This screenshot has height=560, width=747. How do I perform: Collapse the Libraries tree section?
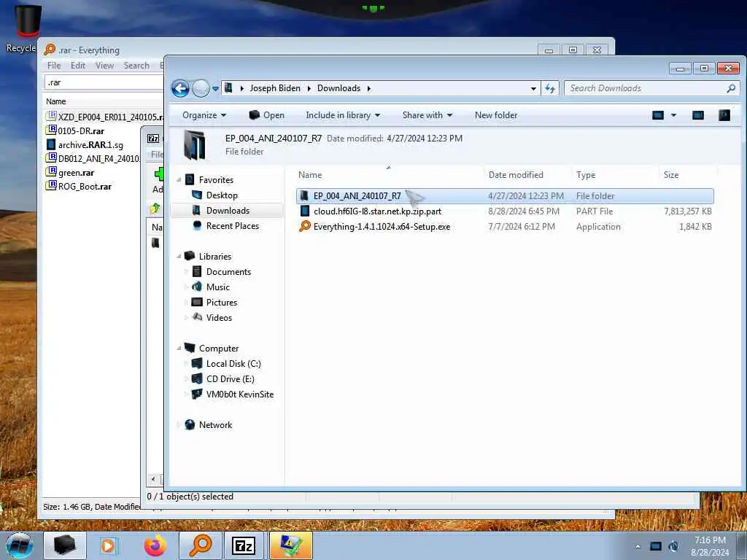tap(179, 256)
